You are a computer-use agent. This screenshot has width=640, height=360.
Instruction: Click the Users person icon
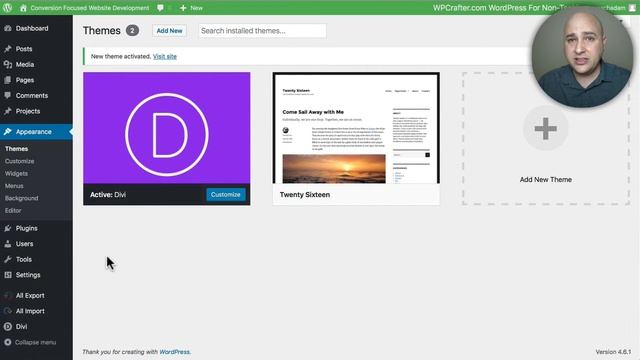tap(8, 244)
